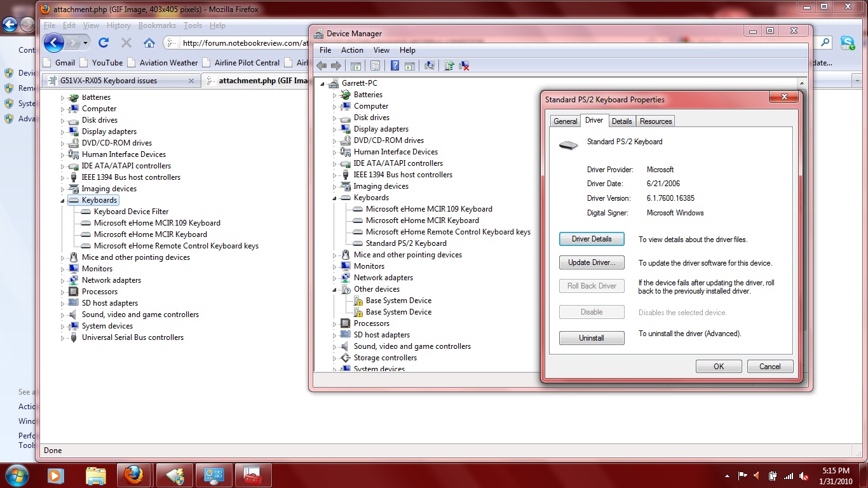
Task: Click Device Manager scrollbar up arrow
Action: (803, 83)
